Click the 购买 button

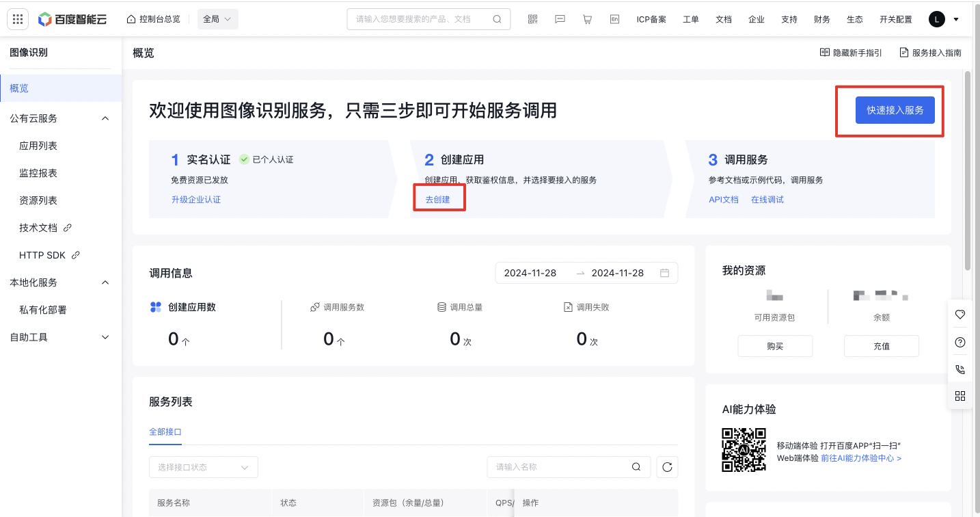pyautogui.click(x=775, y=346)
